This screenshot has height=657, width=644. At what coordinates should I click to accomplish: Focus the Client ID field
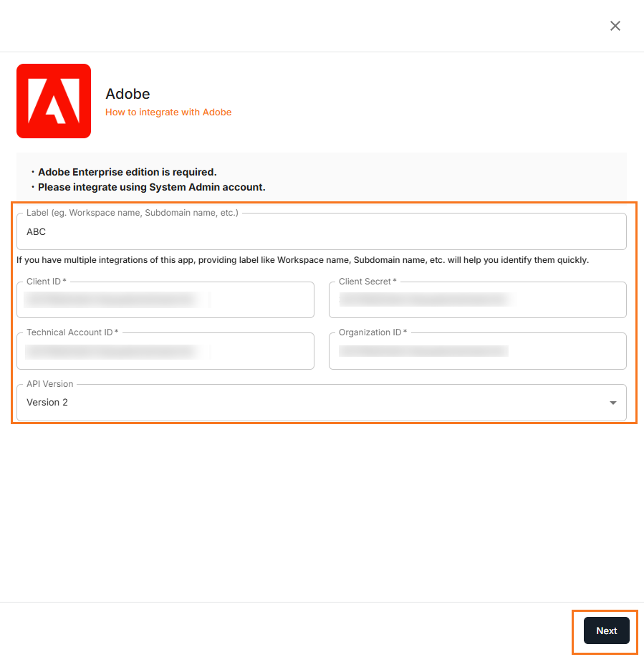tap(165, 299)
